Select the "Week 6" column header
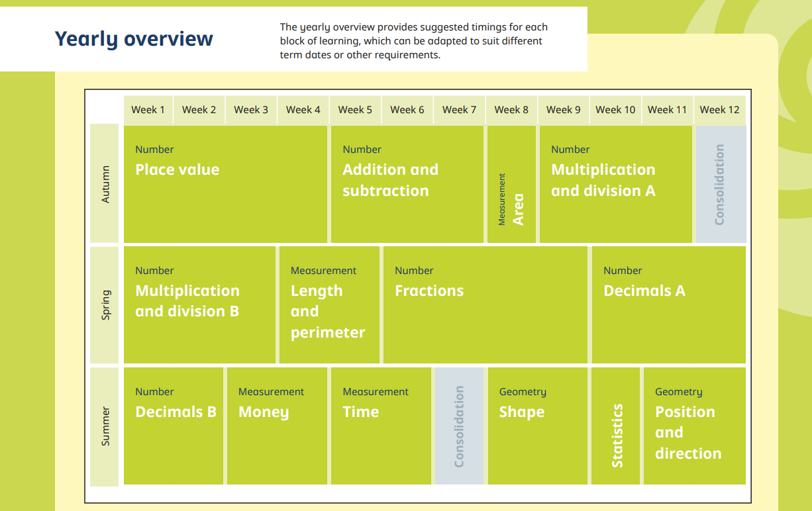The height and width of the screenshot is (511, 812). point(407,110)
